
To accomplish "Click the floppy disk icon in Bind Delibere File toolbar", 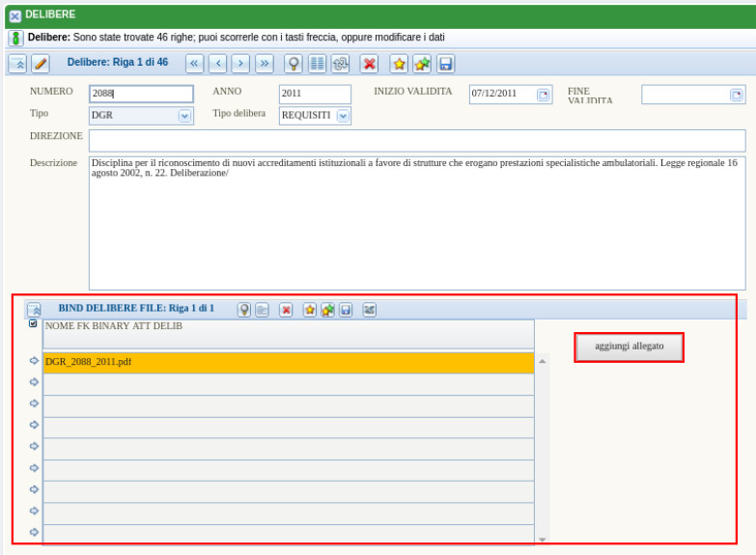I will pos(345,310).
